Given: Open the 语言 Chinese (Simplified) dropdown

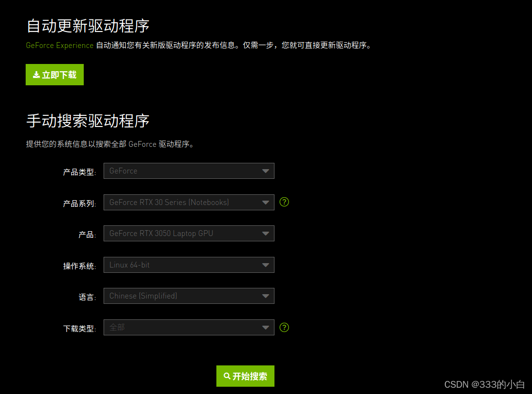Looking at the screenshot, I should tap(189, 296).
